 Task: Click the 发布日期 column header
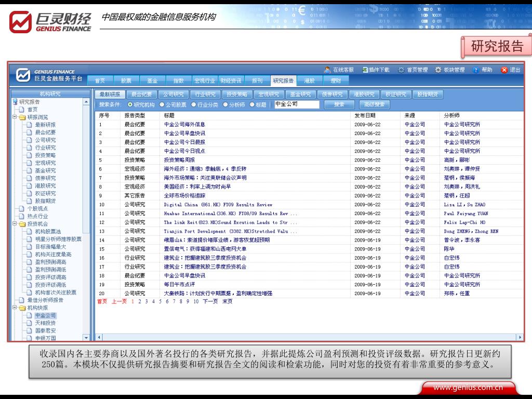tap(365, 115)
